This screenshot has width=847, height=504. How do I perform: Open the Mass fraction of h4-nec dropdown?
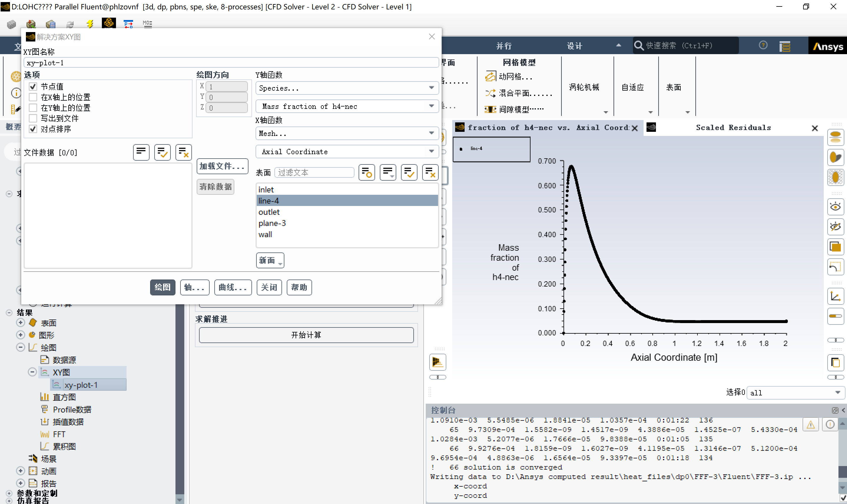(x=347, y=106)
